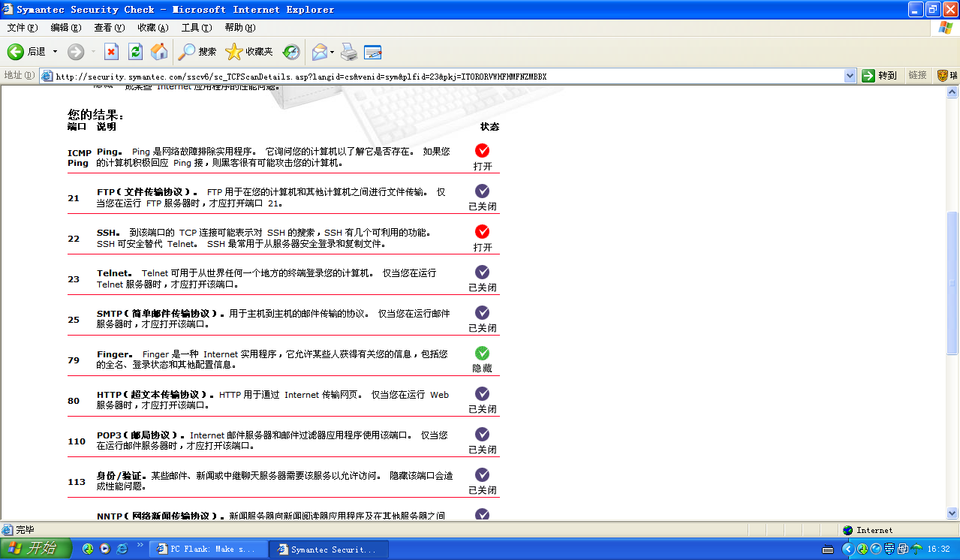The image size is (960, 560).
Task: Click the closed status icon for port 110 POP3
Action: [483, 434]
